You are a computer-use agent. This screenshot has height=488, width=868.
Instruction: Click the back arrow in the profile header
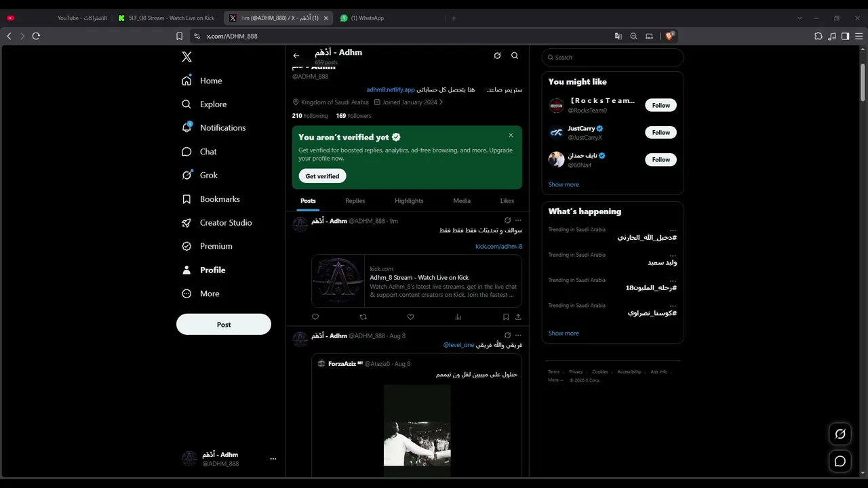pyautogui.click(x=296, y=56)
